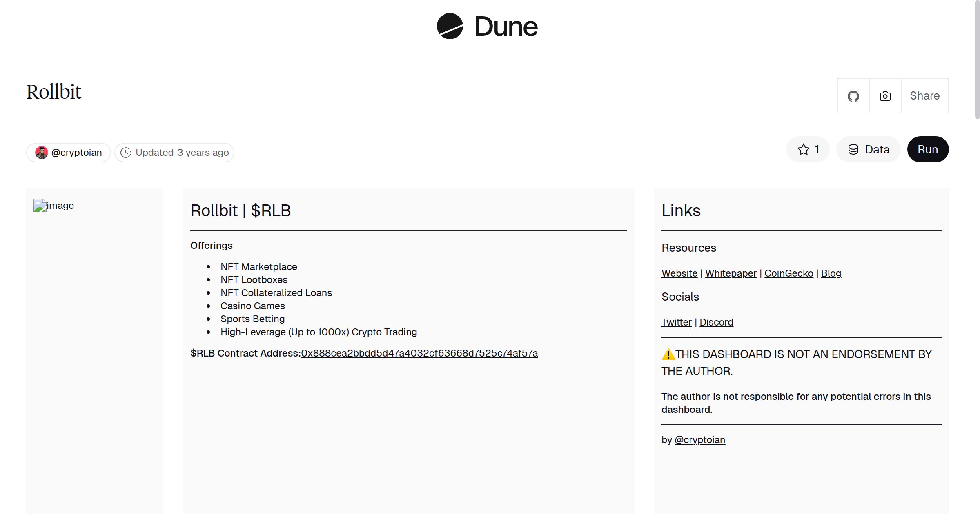
Task: Click the database icon on the Data button
Action: tap(853, 149)
